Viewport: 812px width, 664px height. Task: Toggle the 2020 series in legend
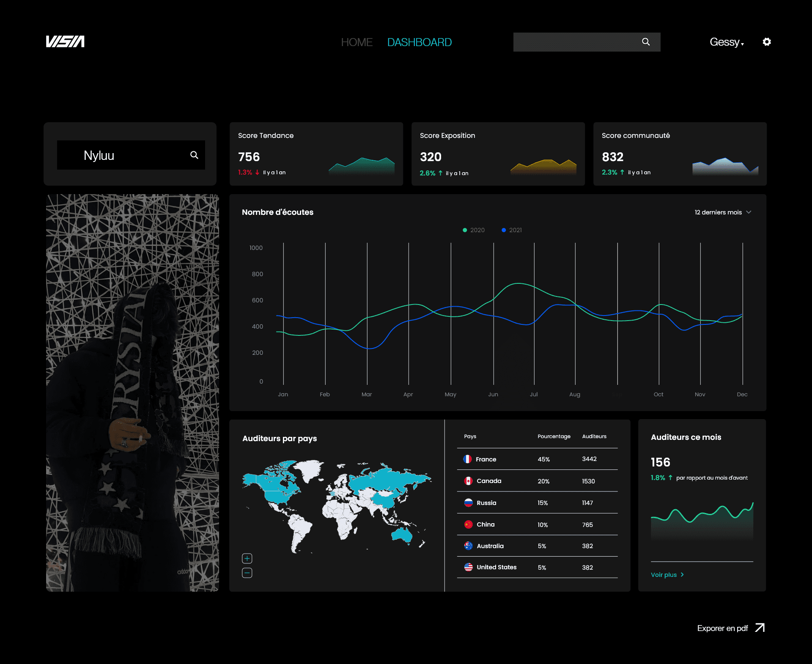pos(474,230)
